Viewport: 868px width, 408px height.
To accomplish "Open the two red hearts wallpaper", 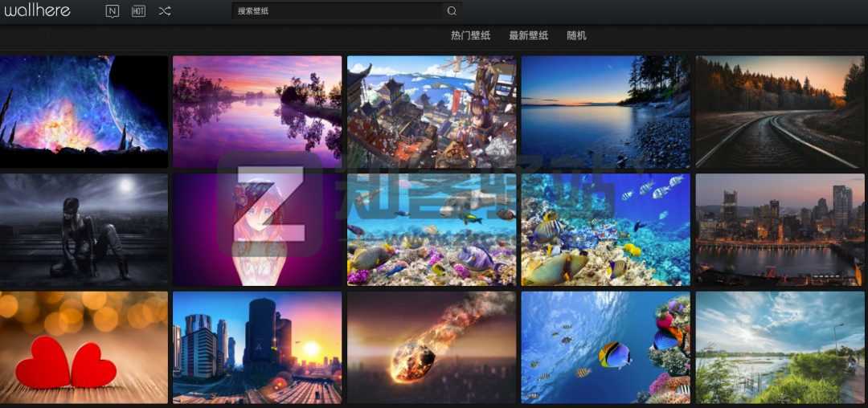I will (x=84, y=347).
